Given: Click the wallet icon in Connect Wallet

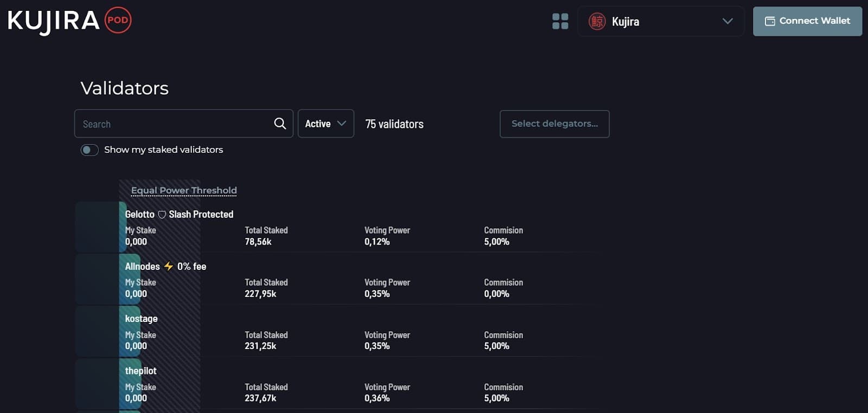Looking at the screenshot, I should tap(770, 21).
